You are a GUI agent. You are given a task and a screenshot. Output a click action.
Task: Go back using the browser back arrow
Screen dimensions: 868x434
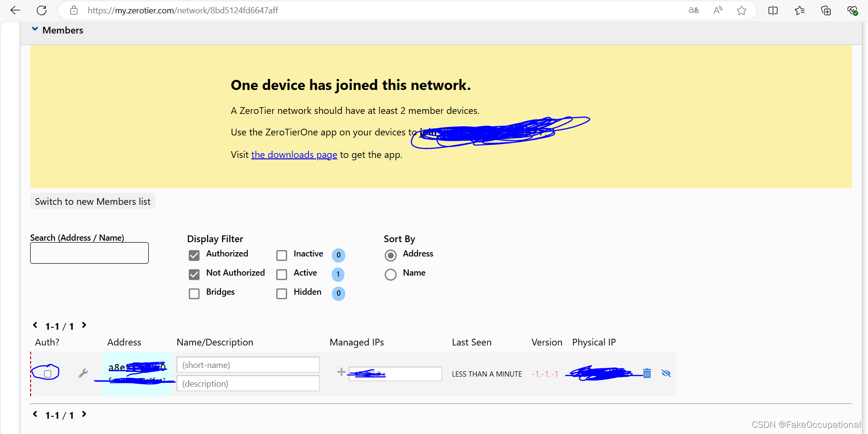15,10
